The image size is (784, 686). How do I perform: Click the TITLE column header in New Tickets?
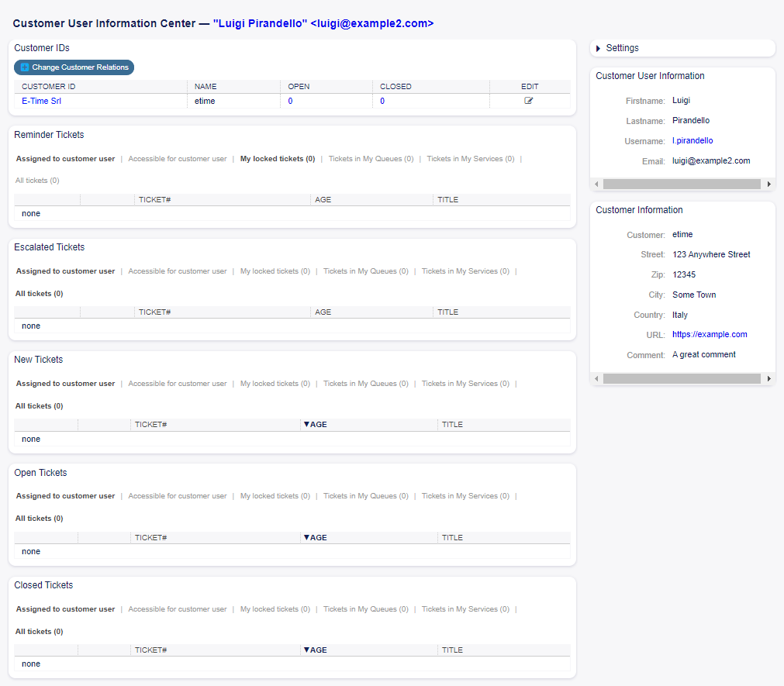[x=452, y=424]
